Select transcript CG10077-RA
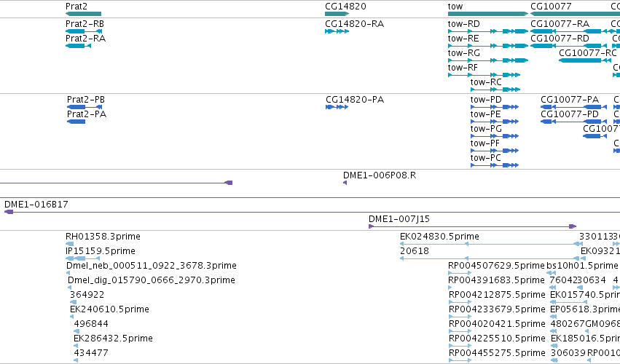This screenshot has height=364, width=620. (560, 24)
